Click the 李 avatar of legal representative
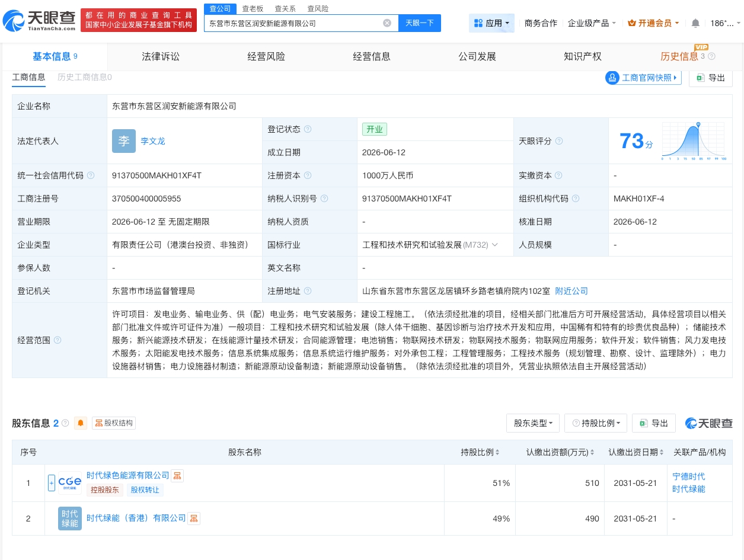Image resolution: width=744 pixels, height=560 pixels. point(124,141)
